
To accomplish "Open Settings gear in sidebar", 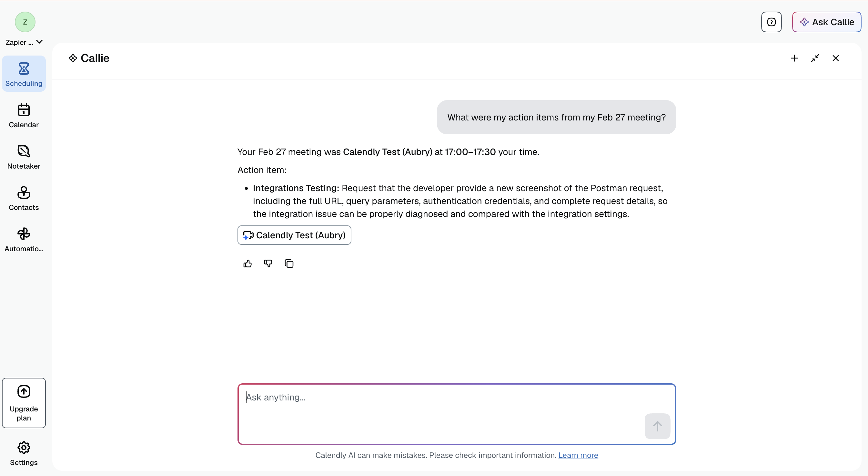I will click(x=24, y=454).
